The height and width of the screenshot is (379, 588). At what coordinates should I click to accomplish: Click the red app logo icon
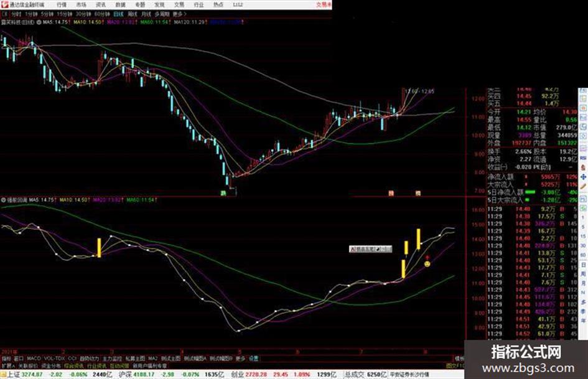point(4,4)
